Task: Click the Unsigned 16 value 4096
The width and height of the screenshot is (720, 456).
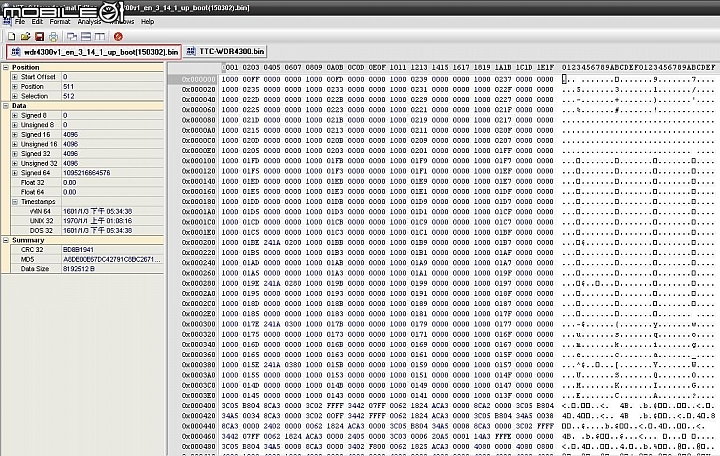Action: coord(70,144)
